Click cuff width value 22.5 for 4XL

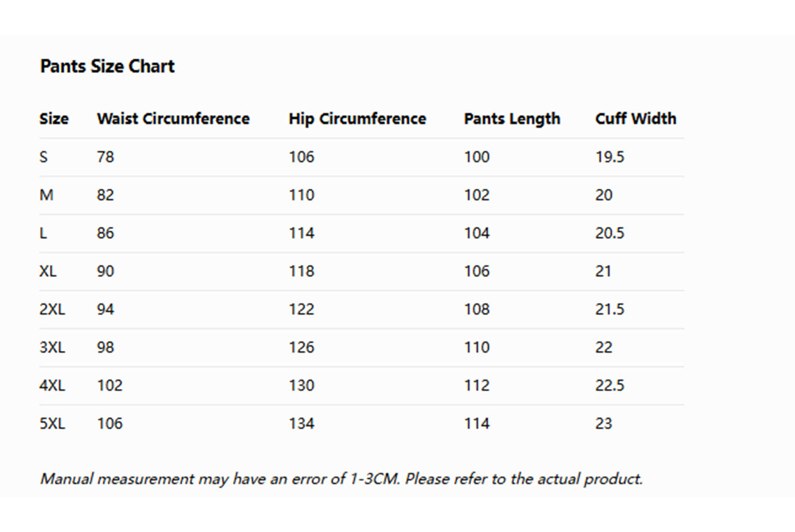(x=609, y=385)
